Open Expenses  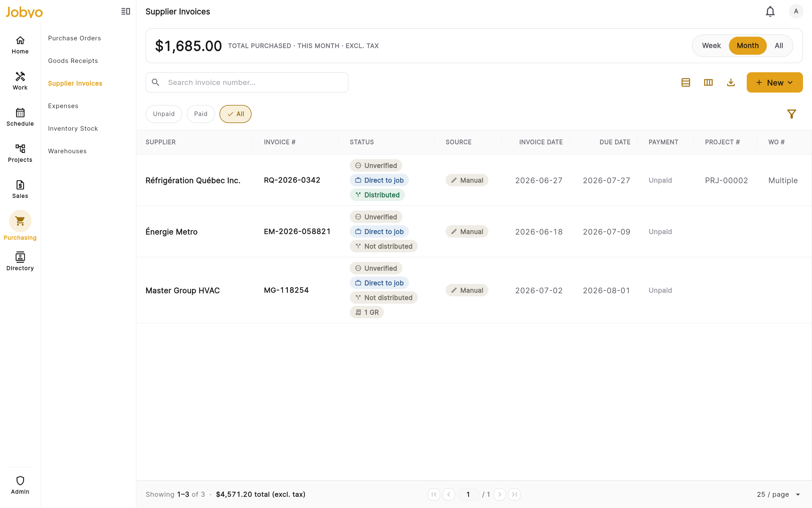63,106
